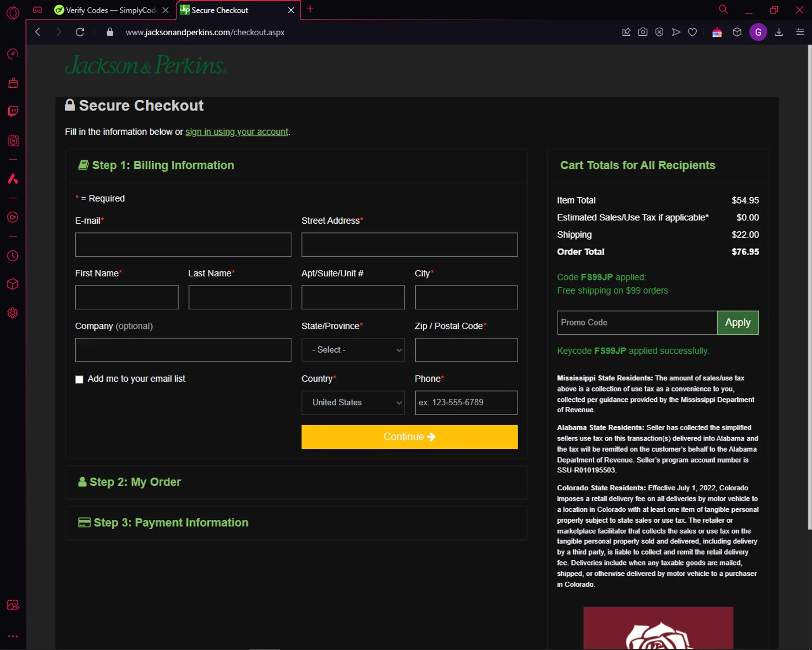Open the chip-shaped sidebar icon
This screenshot has height=650, width=812.
[x=13, y=141]
